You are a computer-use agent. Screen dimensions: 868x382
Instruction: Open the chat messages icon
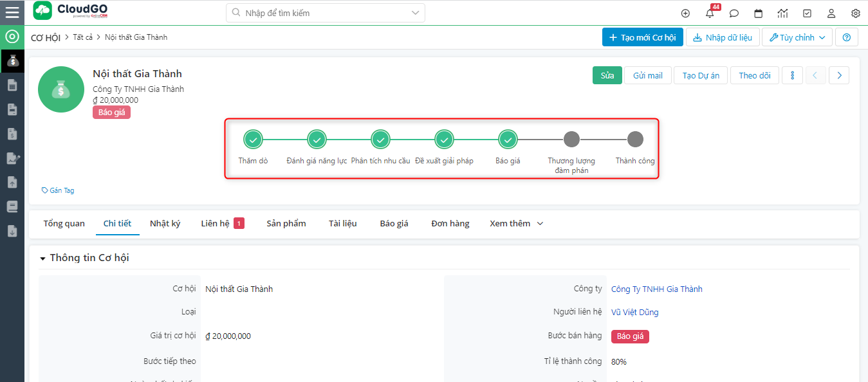coord(734,14)
